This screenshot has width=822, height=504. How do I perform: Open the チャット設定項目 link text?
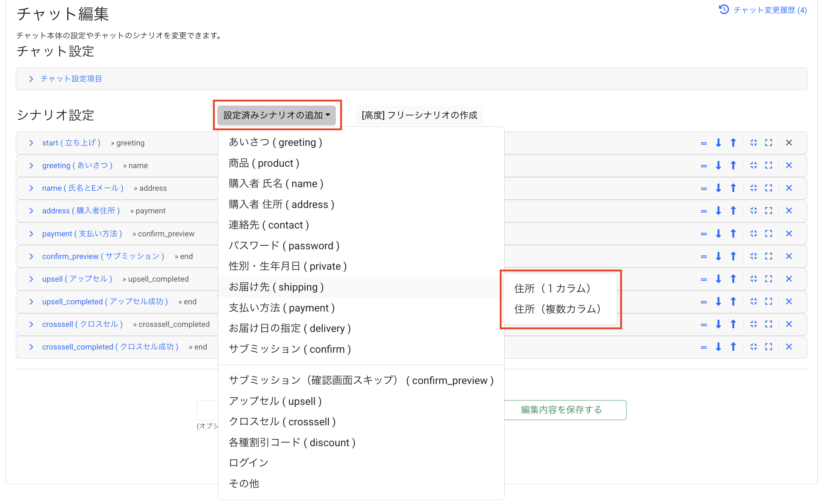point(71,79)
